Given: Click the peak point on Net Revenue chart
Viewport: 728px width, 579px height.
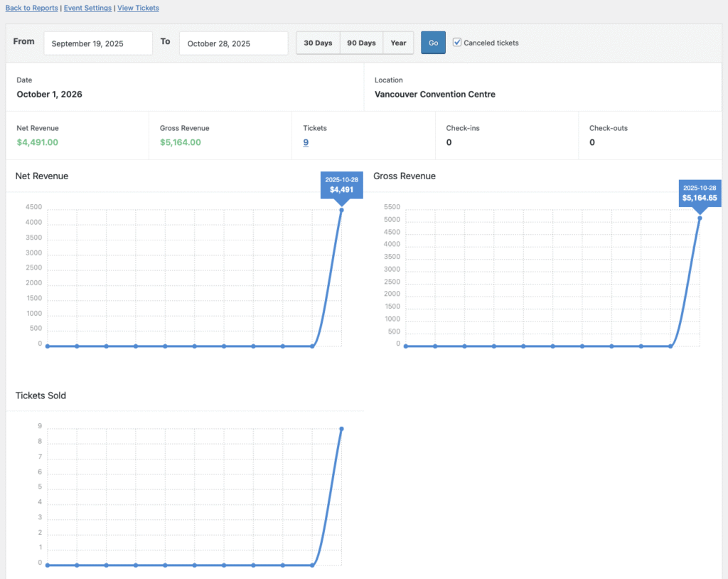Looking at the screenshot, I should point(342,210).
